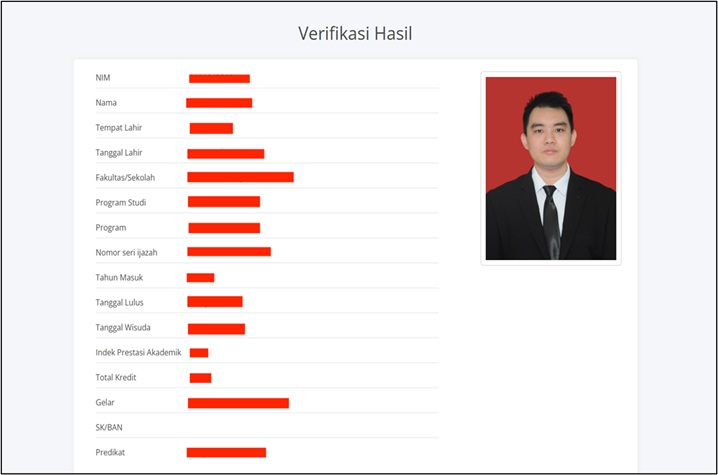Click the redacted value beside Fakultas/Sekolah

coord(240,177)
